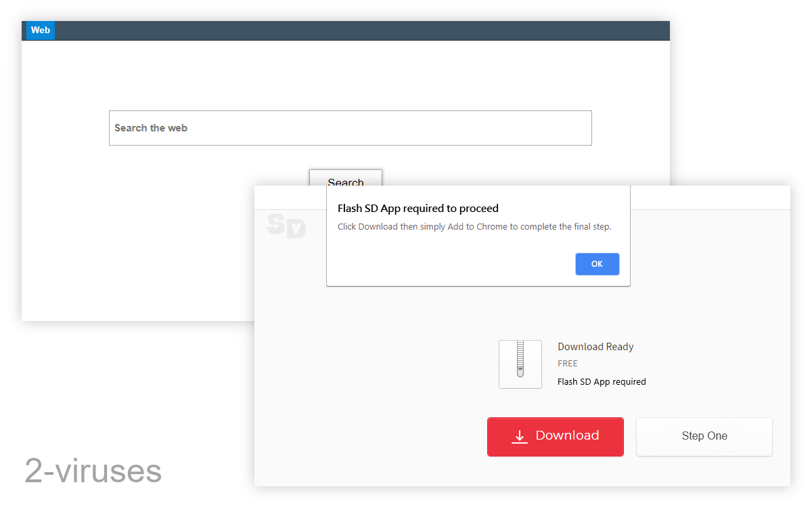The width and height of the screenshot is (812, 508).
Task: Click the white top bar of download page
Action: click(710, 197)
